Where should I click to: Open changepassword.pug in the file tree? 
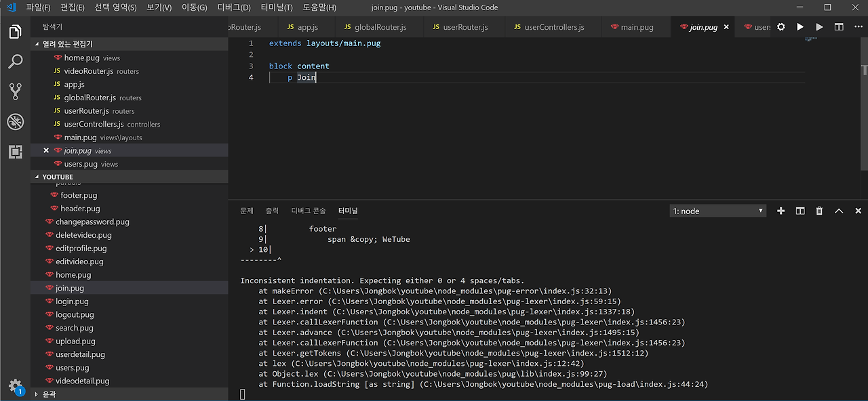pyautogui.click(x=129, y=221)
